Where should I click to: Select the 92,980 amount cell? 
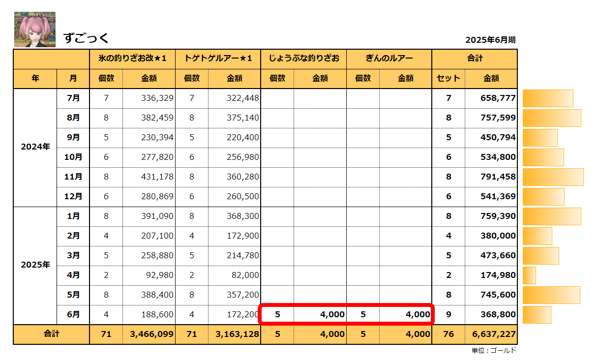tap(157, 275)
